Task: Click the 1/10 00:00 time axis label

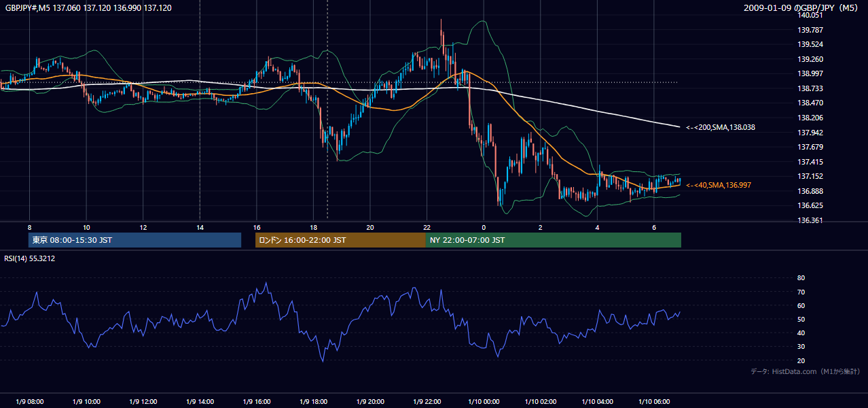Action: click(x=484, y=401)
